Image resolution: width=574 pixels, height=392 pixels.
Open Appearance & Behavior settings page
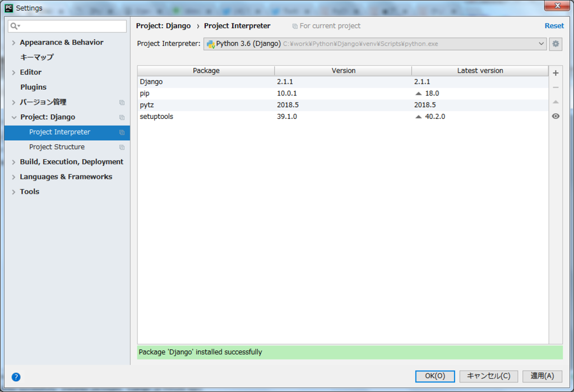[x=62, y=43]
